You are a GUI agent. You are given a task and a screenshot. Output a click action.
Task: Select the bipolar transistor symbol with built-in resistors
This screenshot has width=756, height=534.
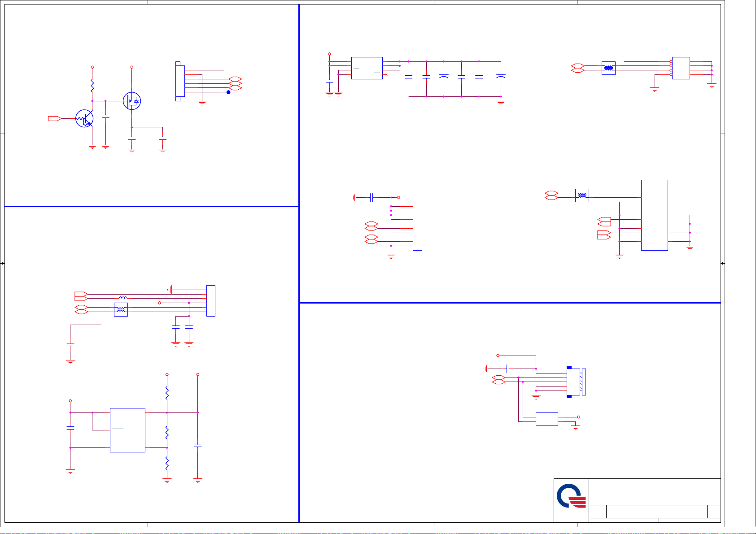[x=84, y=118]
